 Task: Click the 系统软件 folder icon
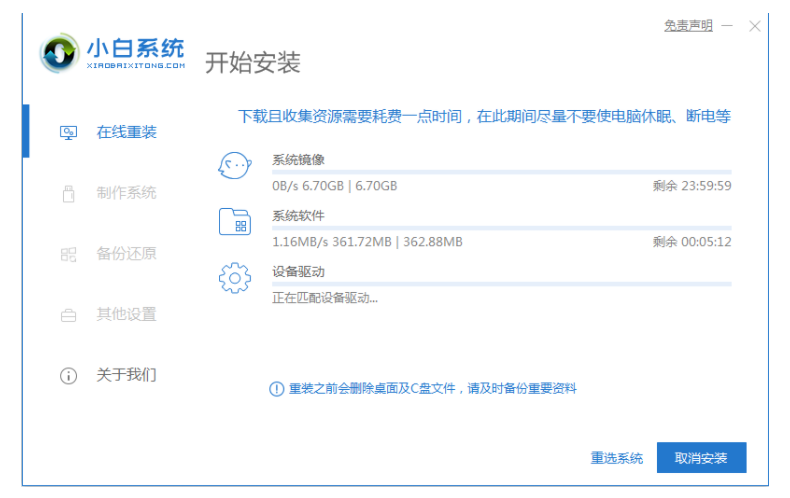pos(235,222)
